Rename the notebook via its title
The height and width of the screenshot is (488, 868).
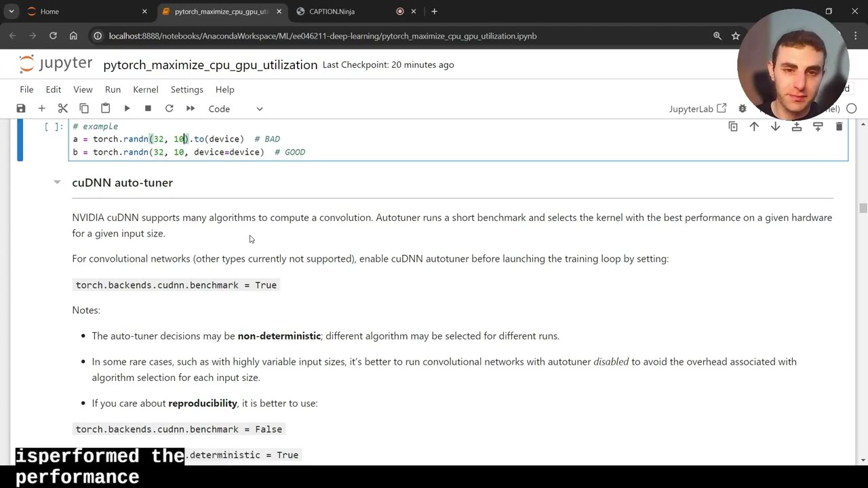tap(210, 65)
